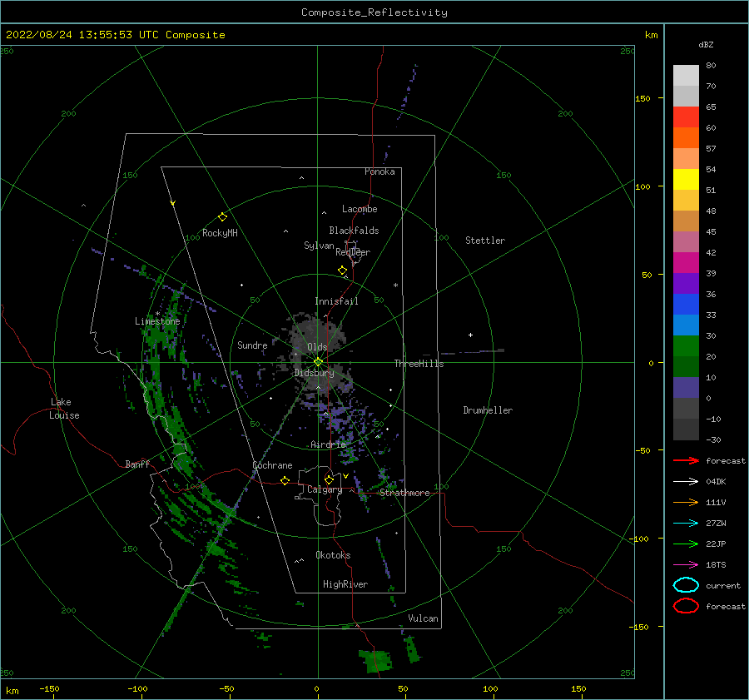
Task: Click the Didsbury town label
Action: click(315, 373)
